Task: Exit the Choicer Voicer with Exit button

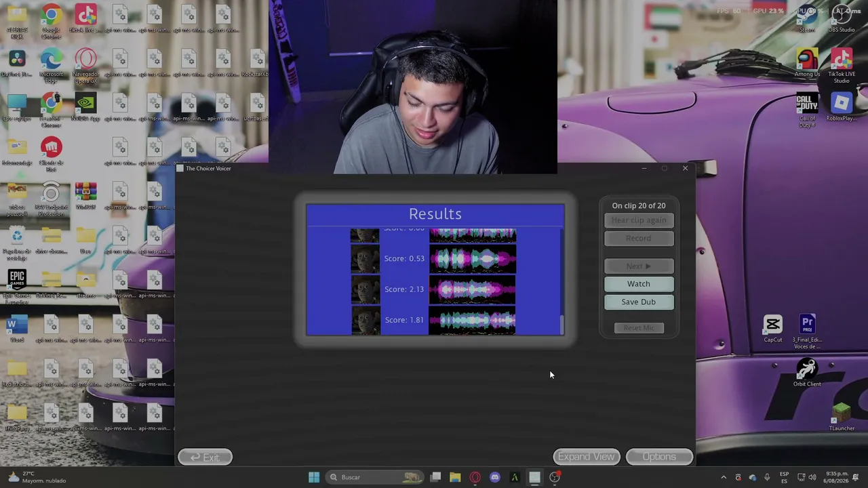Action: click(x=205, y=457)
